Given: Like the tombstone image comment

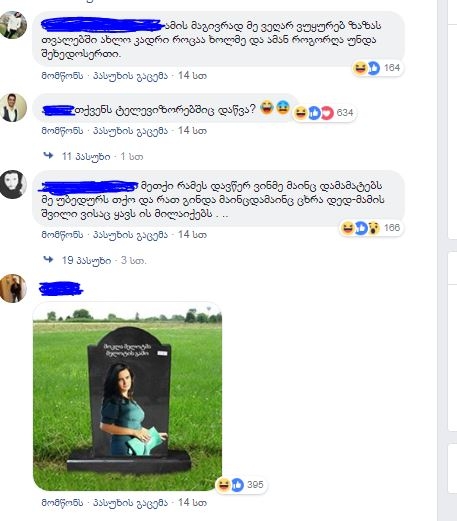Looking at the screenshot, I should [62, 503].
